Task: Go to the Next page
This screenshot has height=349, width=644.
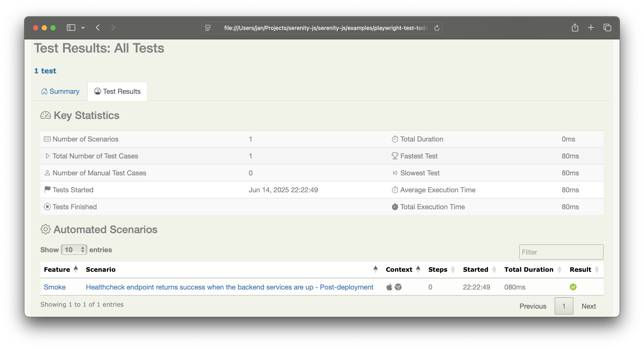Action: (589, 306)
